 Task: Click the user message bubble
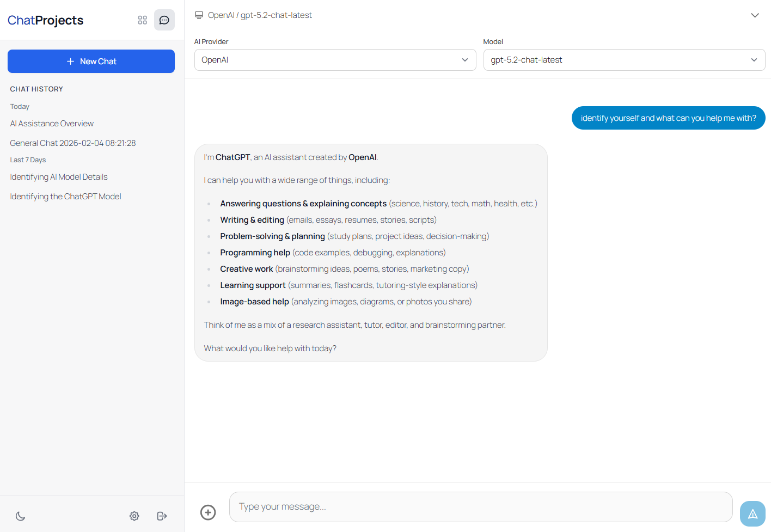coord(669,118)
